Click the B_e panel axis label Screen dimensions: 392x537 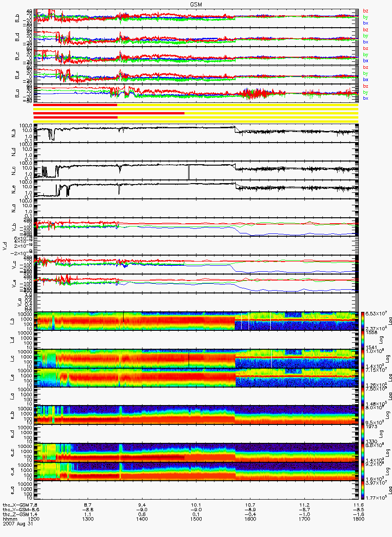tap(17, 74)
